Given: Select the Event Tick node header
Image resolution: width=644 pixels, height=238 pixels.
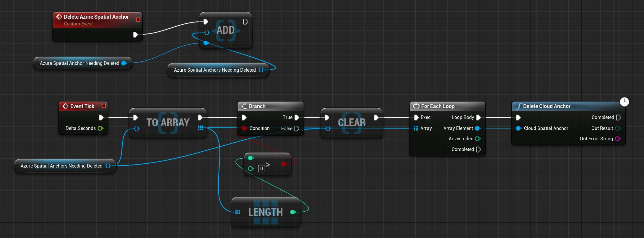Looking at the screenshot, I should tap(83, 106).
